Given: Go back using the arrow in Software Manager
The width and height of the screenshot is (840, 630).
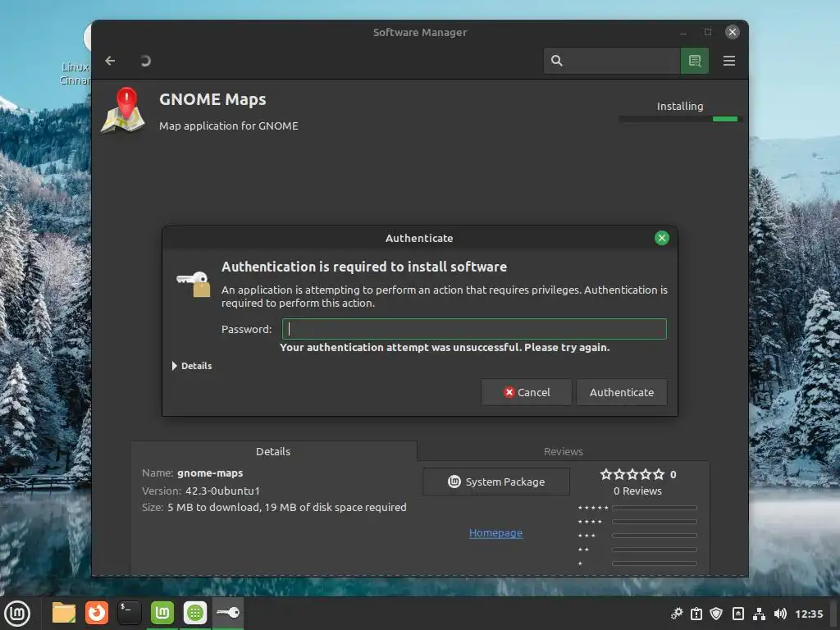Looking at the screenshot, I should pyautogui.click(x=111, y=61).
